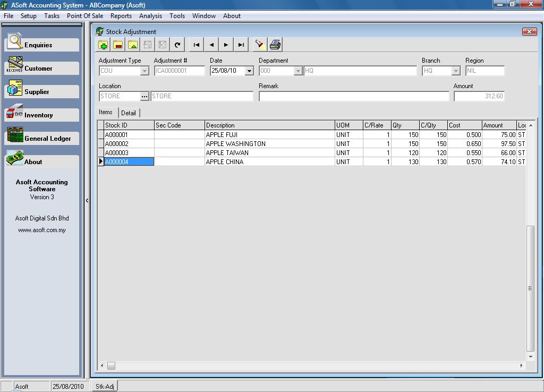544x392 pixels.
Task: Open the File menu
Action: pyautogui.click(x=8, y=15)
